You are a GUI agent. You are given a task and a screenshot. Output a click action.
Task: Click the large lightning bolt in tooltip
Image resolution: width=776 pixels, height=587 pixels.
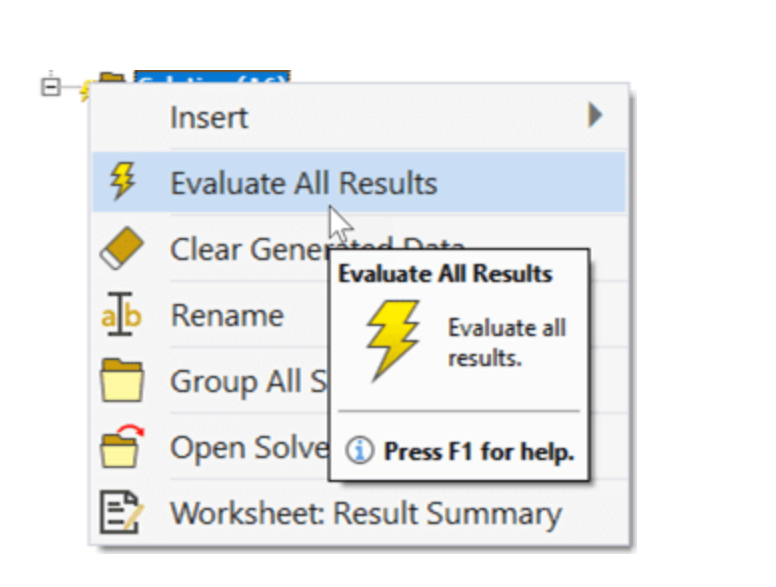[x=393, y=341]
